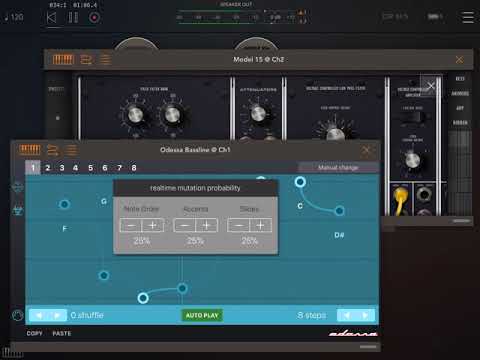Open the CPU DSP load indicator
The image size is (480, 360).
coord(395,17)
